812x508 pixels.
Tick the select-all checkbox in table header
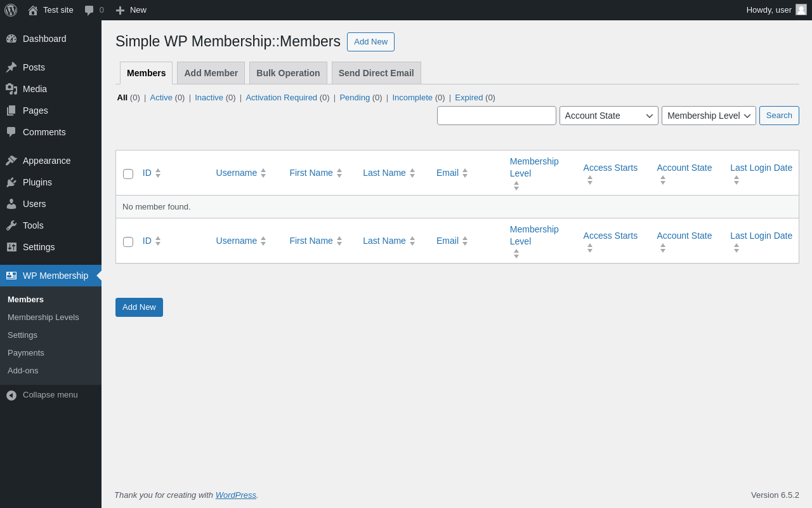tap(128, 174)
